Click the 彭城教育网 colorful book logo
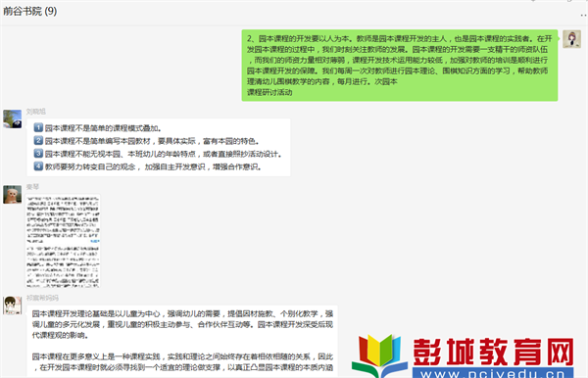This screenshot has height=378, width=588. [x=379, y=355]
